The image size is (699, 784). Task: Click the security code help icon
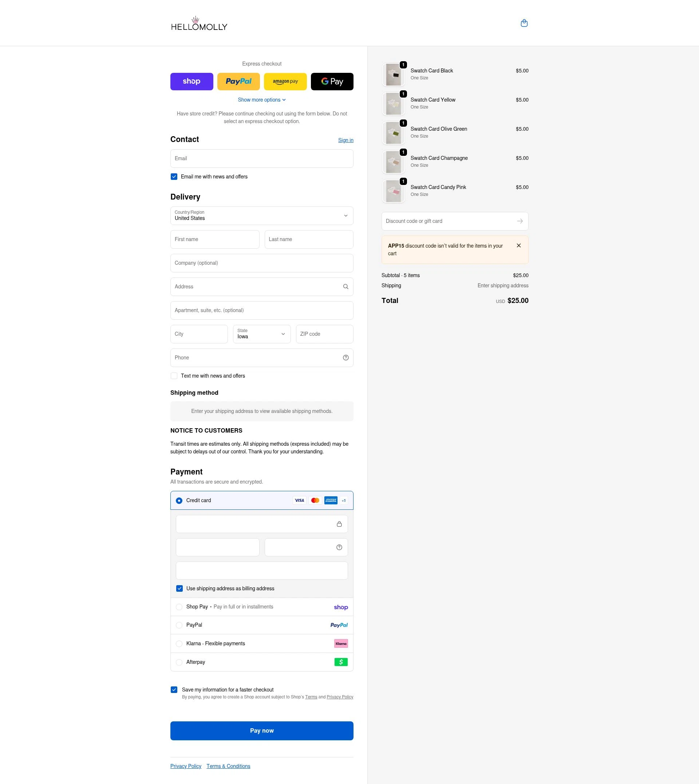point(339,547)
